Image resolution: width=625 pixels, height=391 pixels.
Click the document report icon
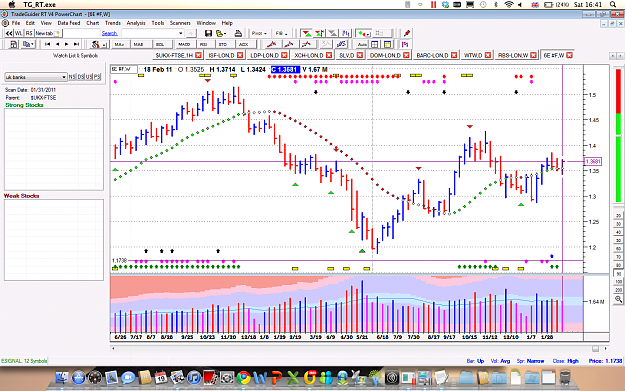(13, 44)
